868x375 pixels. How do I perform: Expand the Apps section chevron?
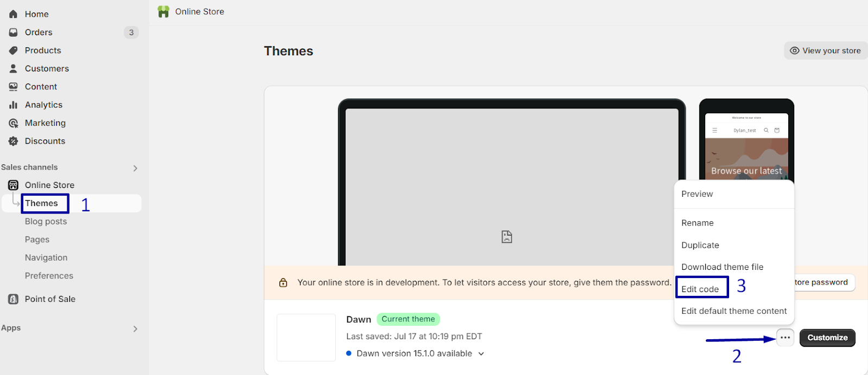135,328
